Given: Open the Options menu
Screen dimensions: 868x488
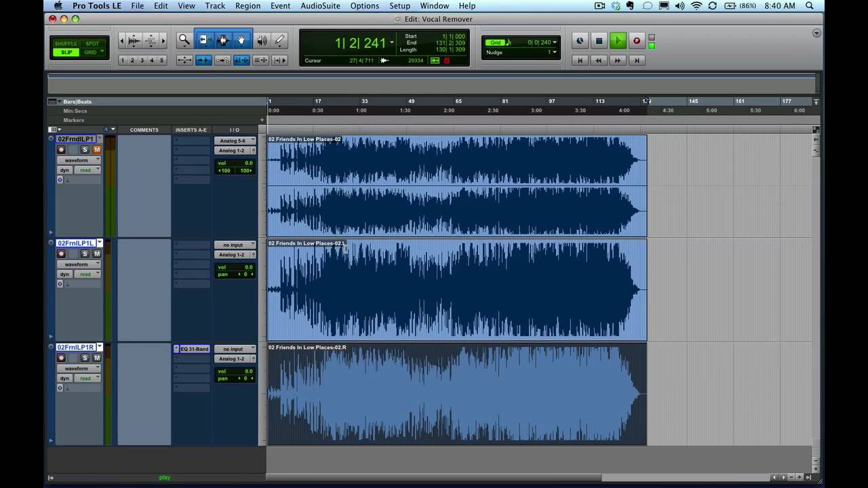Looking at the screenshot, I should (x=365, y=6).
